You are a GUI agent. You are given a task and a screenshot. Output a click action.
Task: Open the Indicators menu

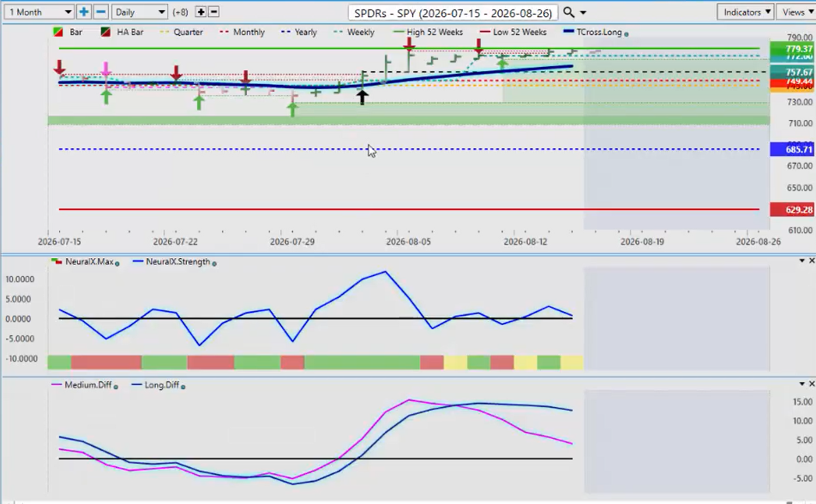[747, 12]
